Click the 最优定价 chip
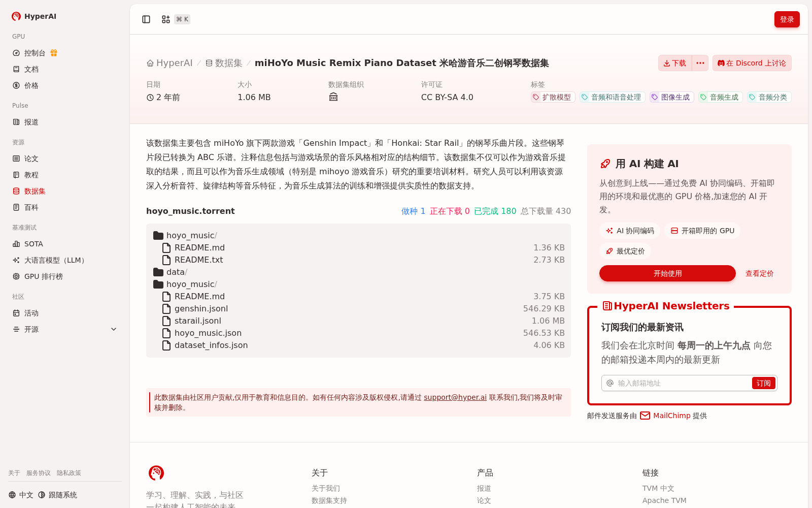Image resolution: width=812 pixels, height=508 pixels. pyautogui.click(x=625, y=251)
